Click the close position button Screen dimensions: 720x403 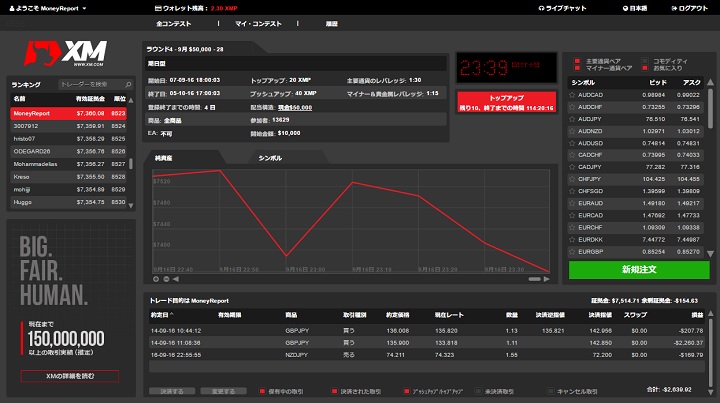click(172, 392)
